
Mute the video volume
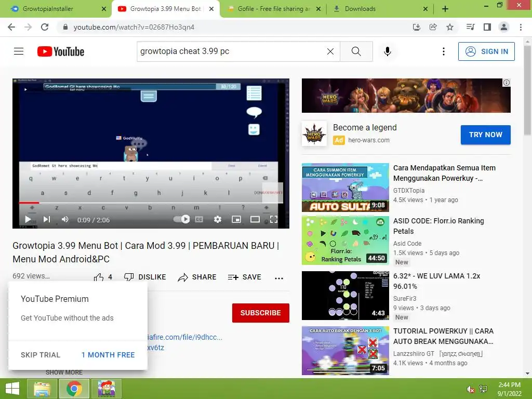tap(65, 220)
